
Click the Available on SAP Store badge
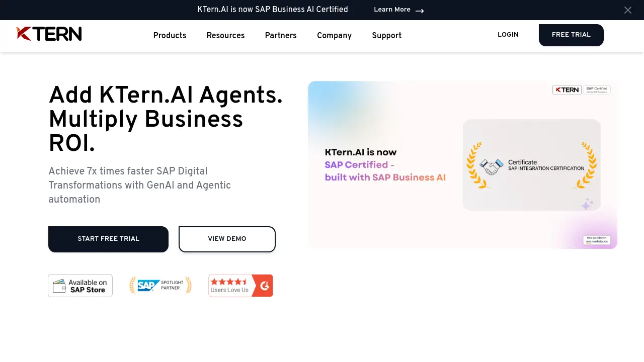pyautogui.click(x=80, y=285)
